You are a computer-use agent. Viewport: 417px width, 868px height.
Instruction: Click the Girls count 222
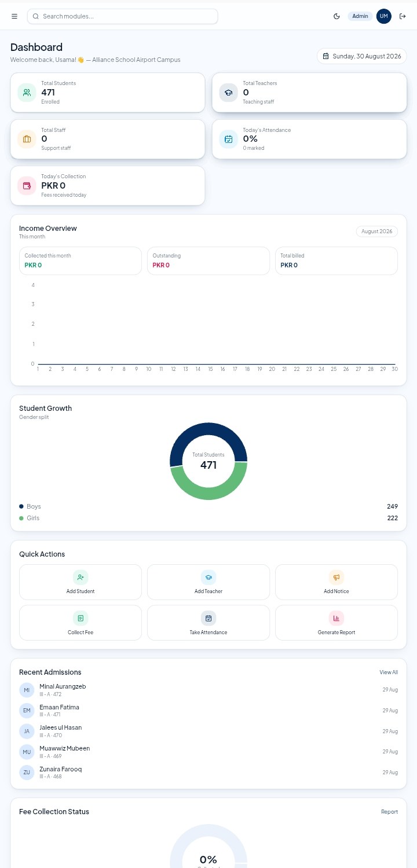click(x=392, y=518)
